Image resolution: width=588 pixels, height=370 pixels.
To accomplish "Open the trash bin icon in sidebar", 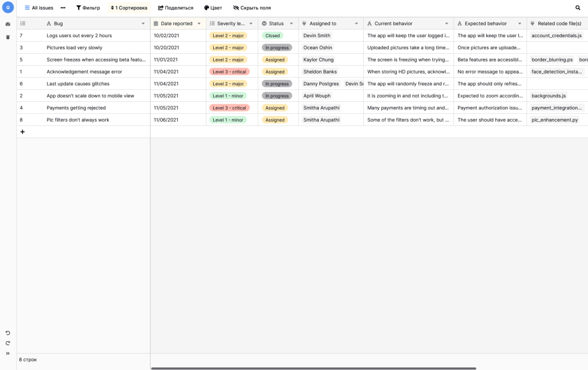I will pos(8,37).
